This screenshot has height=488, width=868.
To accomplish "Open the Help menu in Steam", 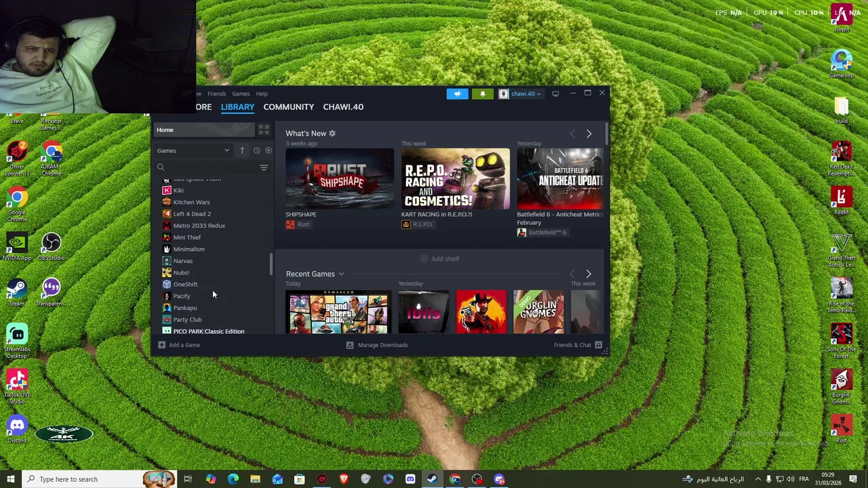I will tap(262, 94).
